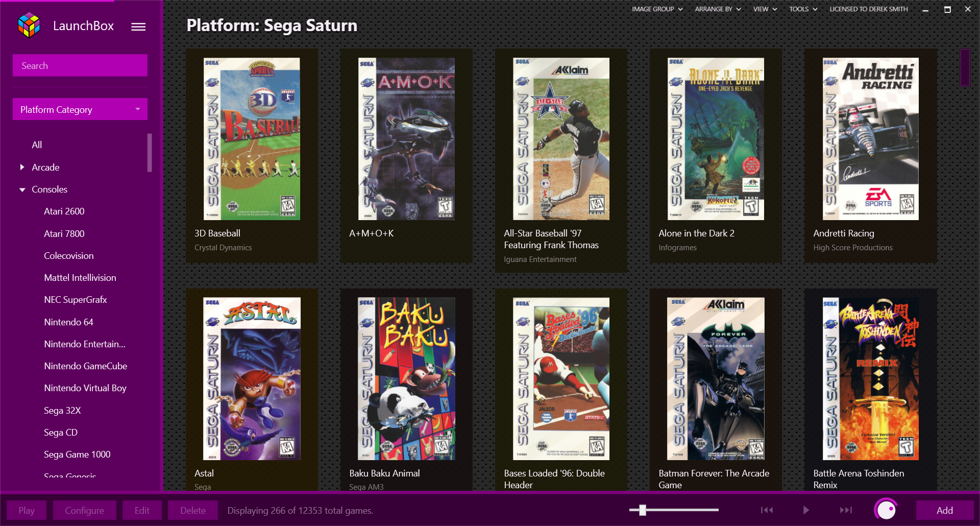Open the hamburger menu next to LaunchBox
980x526 pixels.
click(x=138, y=27)
